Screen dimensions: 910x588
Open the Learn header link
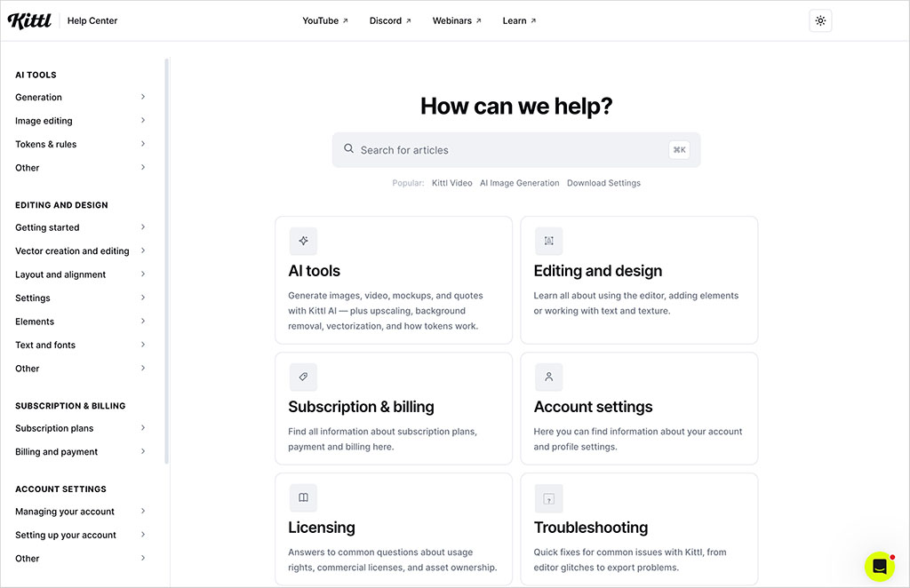coord(519,21)
